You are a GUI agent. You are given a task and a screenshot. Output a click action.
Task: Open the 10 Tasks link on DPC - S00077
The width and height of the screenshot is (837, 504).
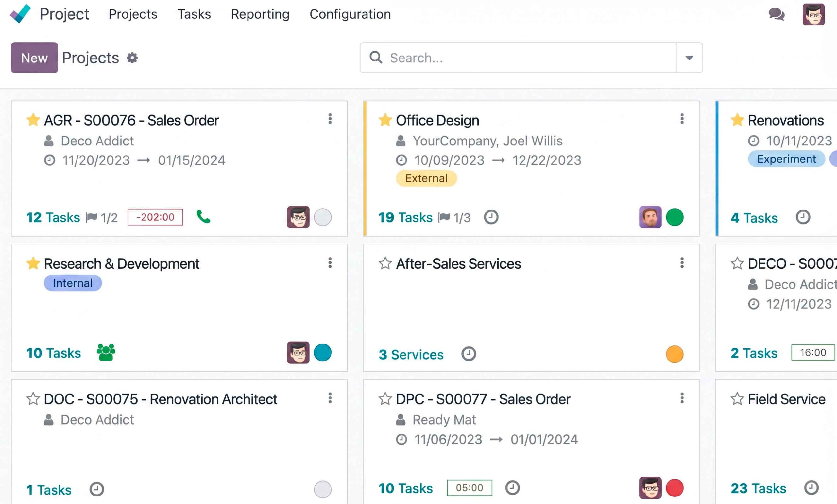pyautogui.click(x=406, y=488)
